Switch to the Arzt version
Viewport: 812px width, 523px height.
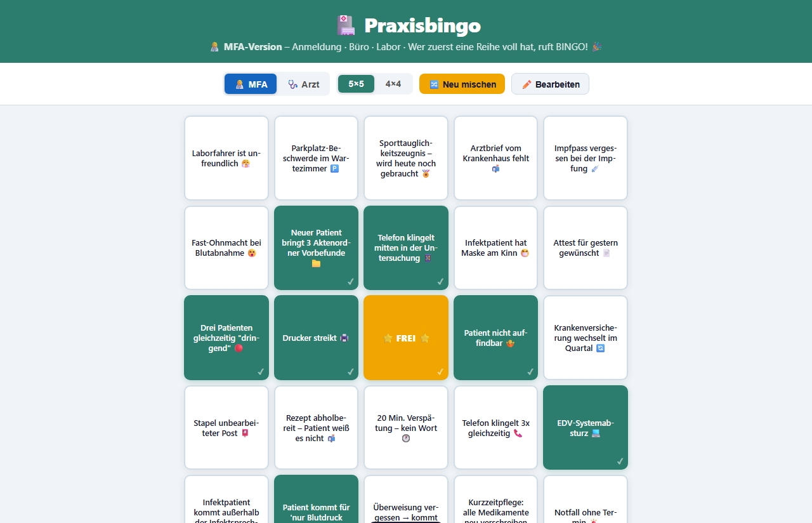[303, 84]
